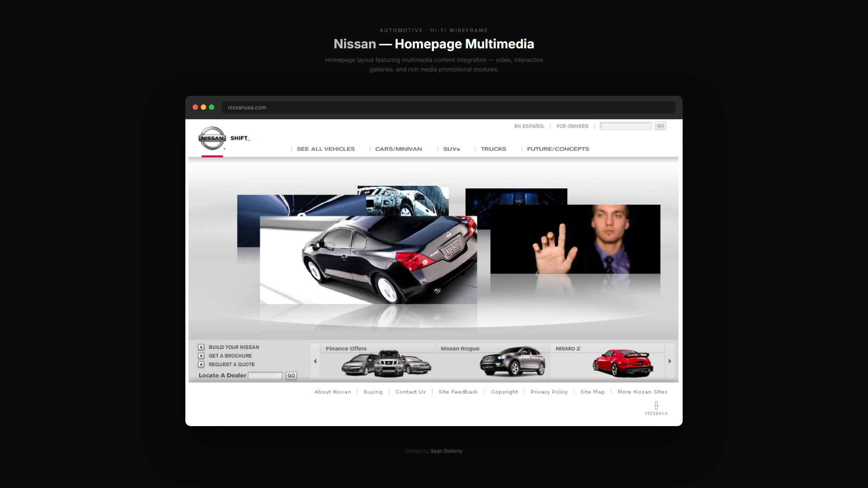
Task: Select the SUVs navigation item
Action: 452,149
